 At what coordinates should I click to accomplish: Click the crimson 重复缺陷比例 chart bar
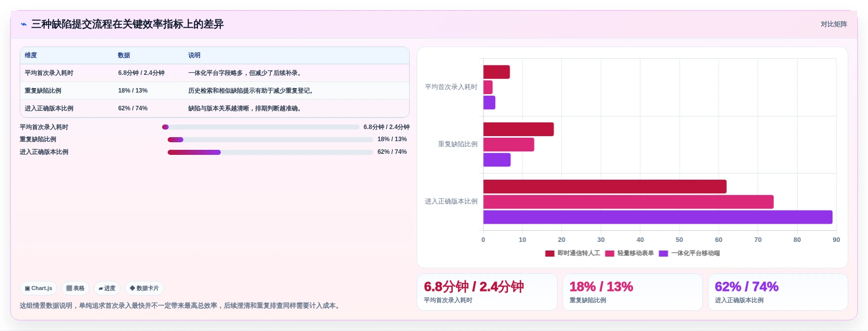[519, 129]
